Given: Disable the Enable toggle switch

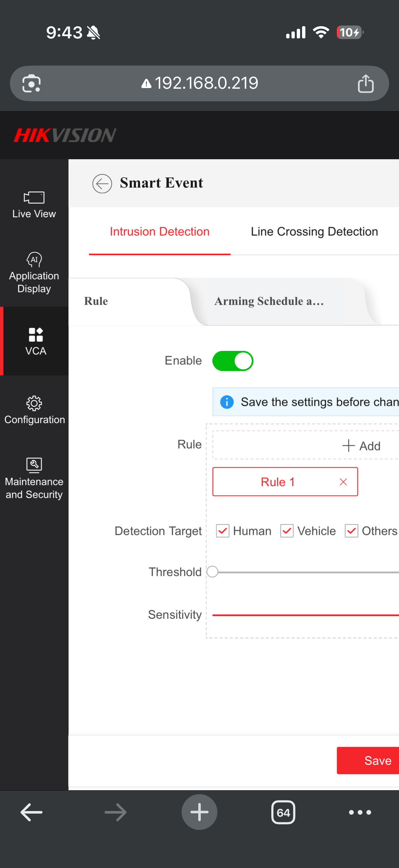Looking at the screenshot, I should (x=233, y=361).
